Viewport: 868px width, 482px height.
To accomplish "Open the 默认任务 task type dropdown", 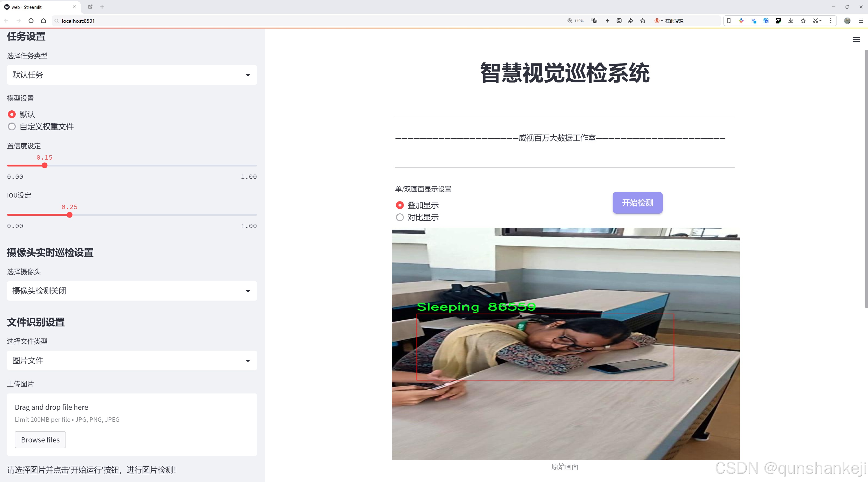I will (x=131, y=75).
